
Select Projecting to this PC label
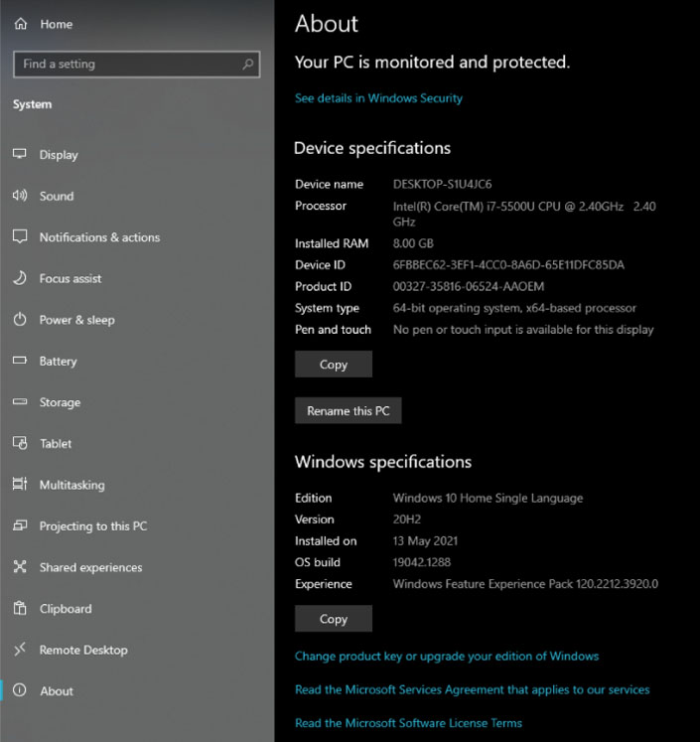point(93,525)
